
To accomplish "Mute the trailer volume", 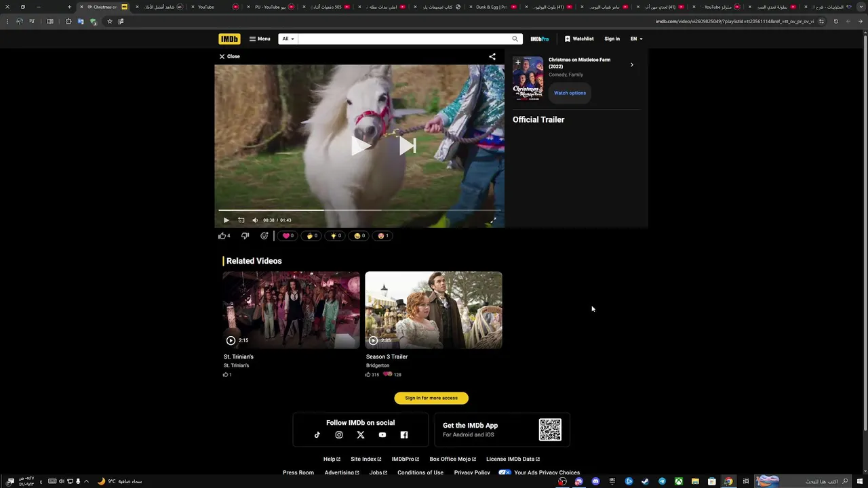I will coord(255,220).
